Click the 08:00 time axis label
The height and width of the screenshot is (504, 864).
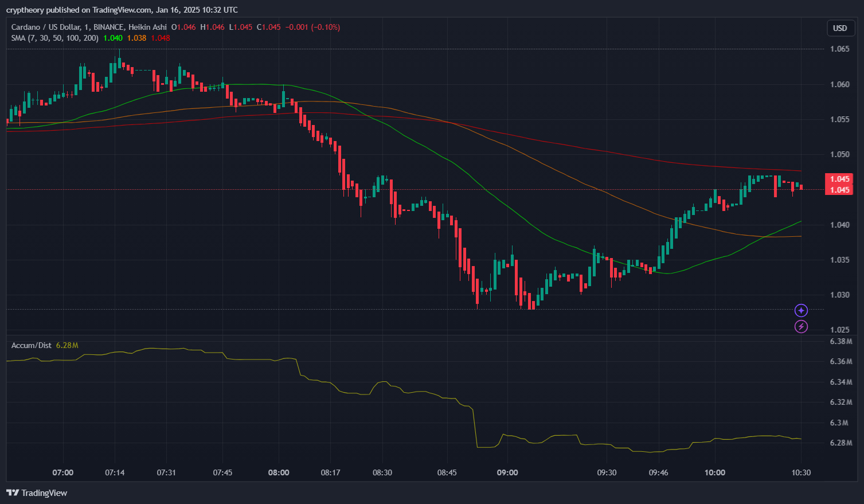tap(279, 472)
